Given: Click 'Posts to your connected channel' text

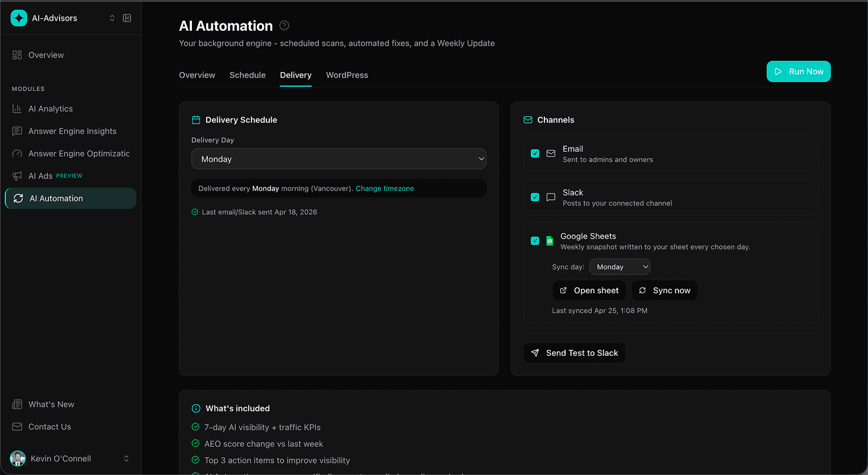Looking at the screenshot, I should click(618, 204).
